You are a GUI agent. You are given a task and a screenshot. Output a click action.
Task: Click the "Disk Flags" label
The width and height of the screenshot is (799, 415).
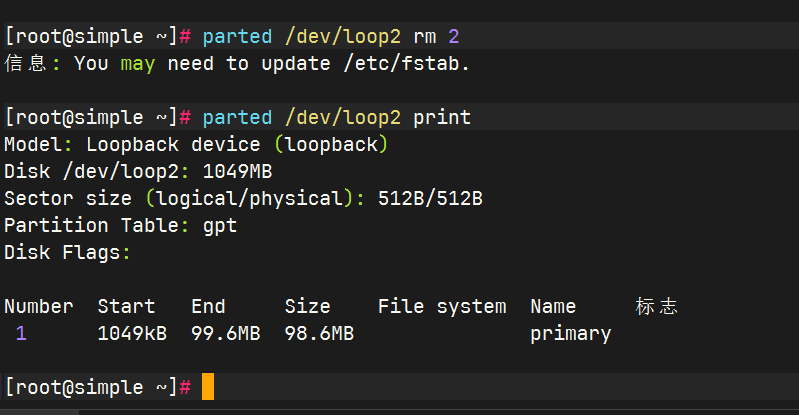[63, 252]
